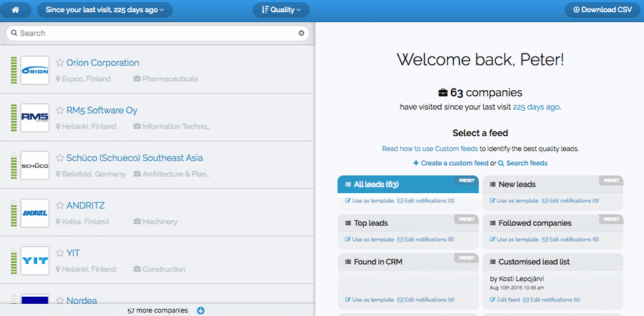Image resolution: width=644 pixels, height=316 pixels.
Task: Download the leads as CSV
Action: [602, 10]
